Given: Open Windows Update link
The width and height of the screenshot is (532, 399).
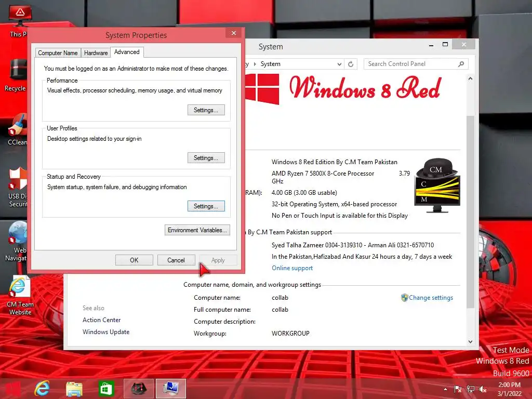Looking at the screenshot, I should pyautogui.click(x=106, y=332).
